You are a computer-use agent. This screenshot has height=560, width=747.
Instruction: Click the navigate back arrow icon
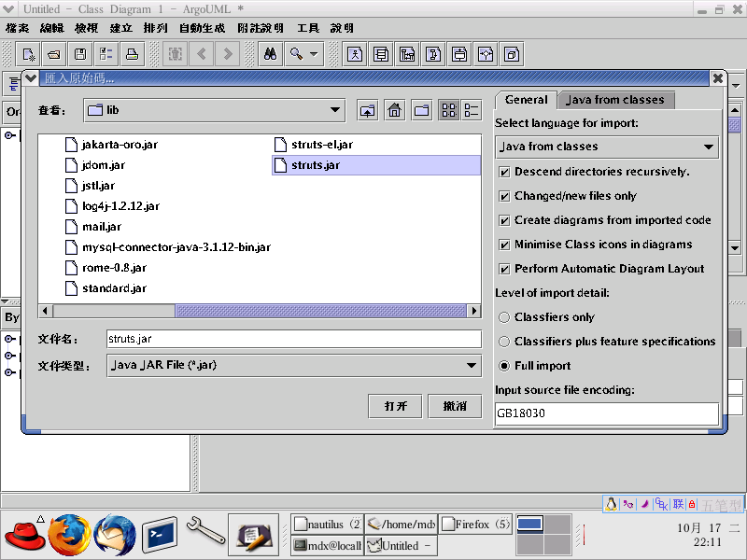(x=202, y=54)
